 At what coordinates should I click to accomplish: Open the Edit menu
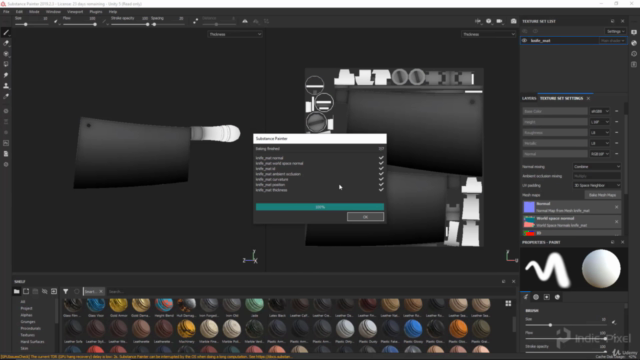19,12
